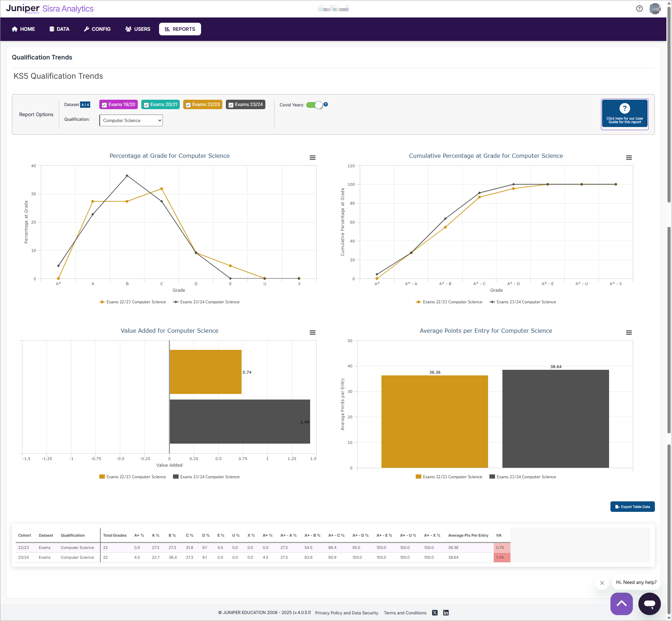Open Average Points per Entry chart menu
The image size is (672, 621).
click(629, 333)
